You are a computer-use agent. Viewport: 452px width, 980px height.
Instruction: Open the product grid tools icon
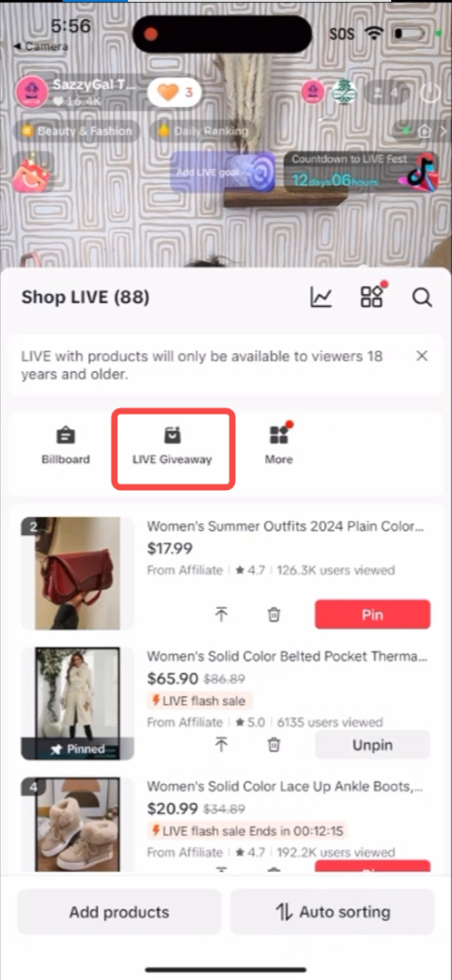coord(373,296)
